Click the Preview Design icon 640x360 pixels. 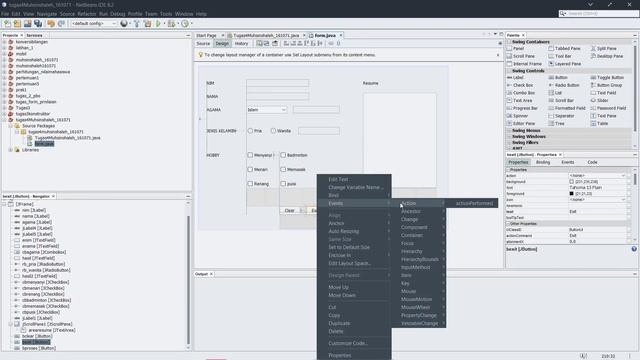pos(275,43)
